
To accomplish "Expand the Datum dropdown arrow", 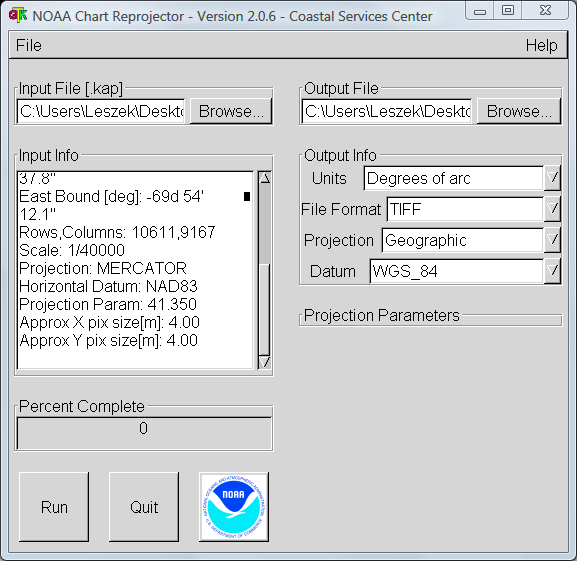I will (x=552, y=271).
